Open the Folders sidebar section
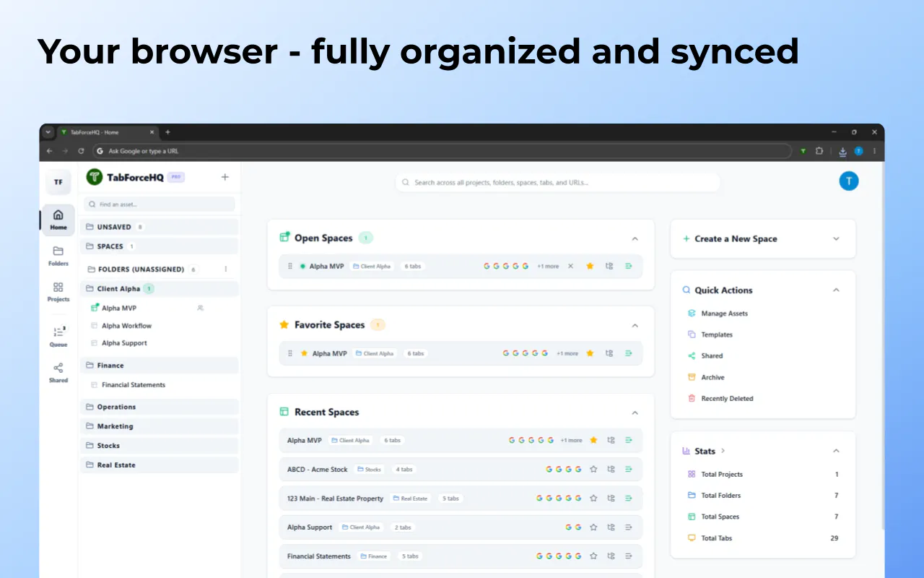 pos(58,256)
